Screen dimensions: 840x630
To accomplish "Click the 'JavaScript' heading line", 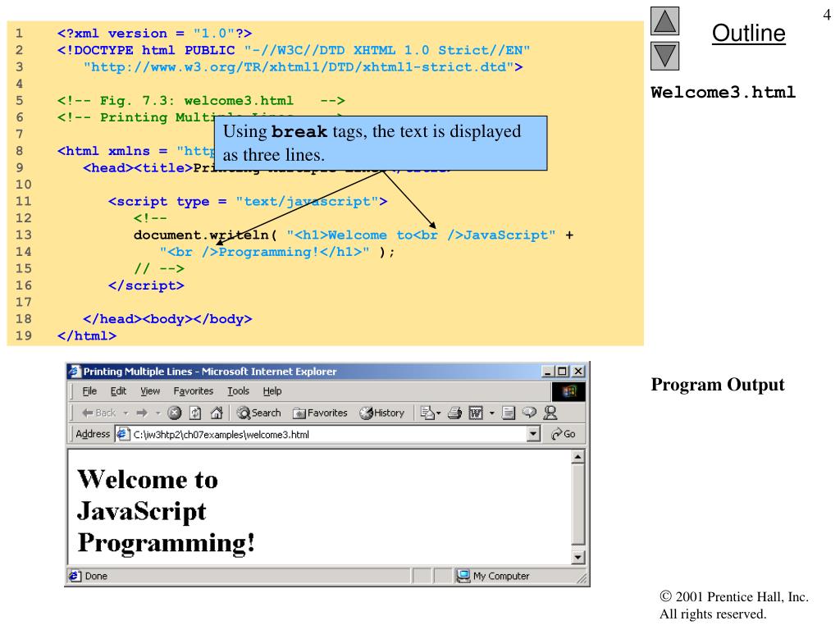I will pos(141,512).
